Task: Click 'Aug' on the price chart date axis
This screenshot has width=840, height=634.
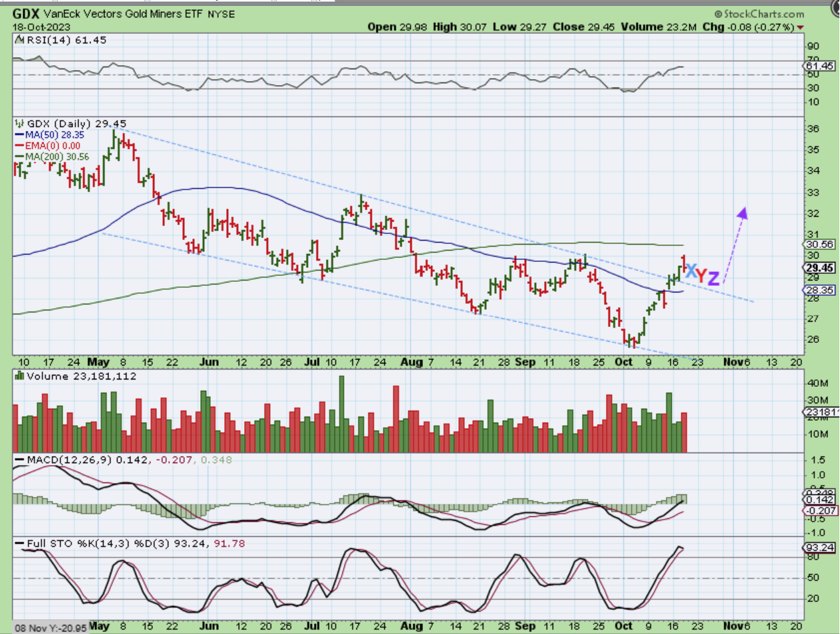Action: (412, 362)
